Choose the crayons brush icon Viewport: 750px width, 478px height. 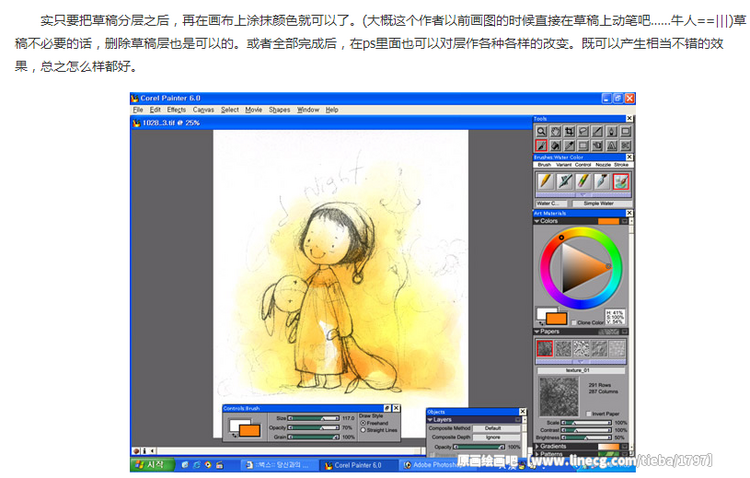583,181
